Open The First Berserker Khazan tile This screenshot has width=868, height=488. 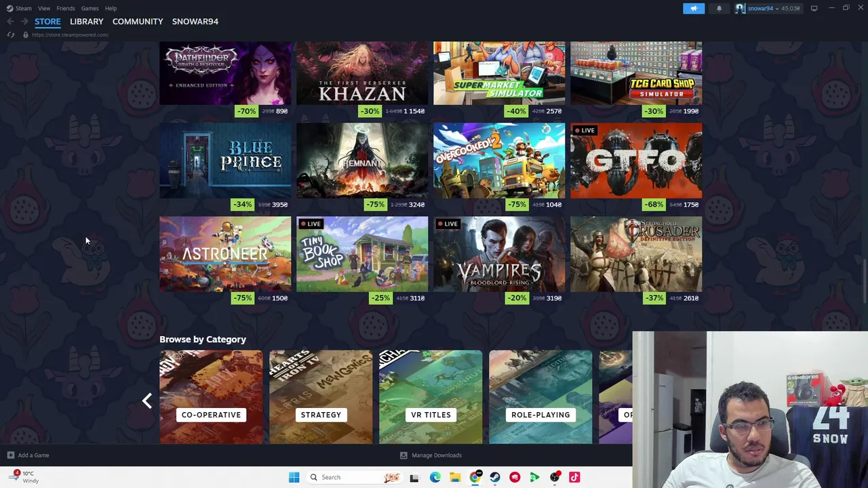(x=362, y=73)
